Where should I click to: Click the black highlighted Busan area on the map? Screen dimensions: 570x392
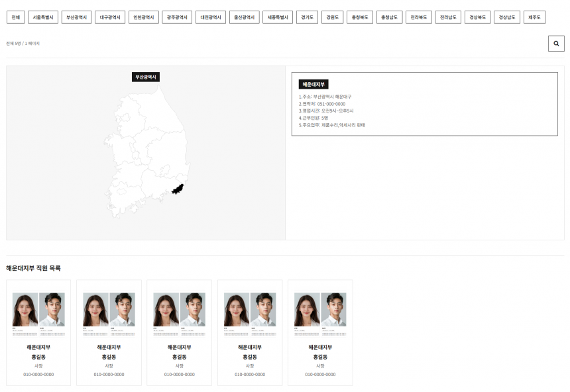click(x=178, y=189)
